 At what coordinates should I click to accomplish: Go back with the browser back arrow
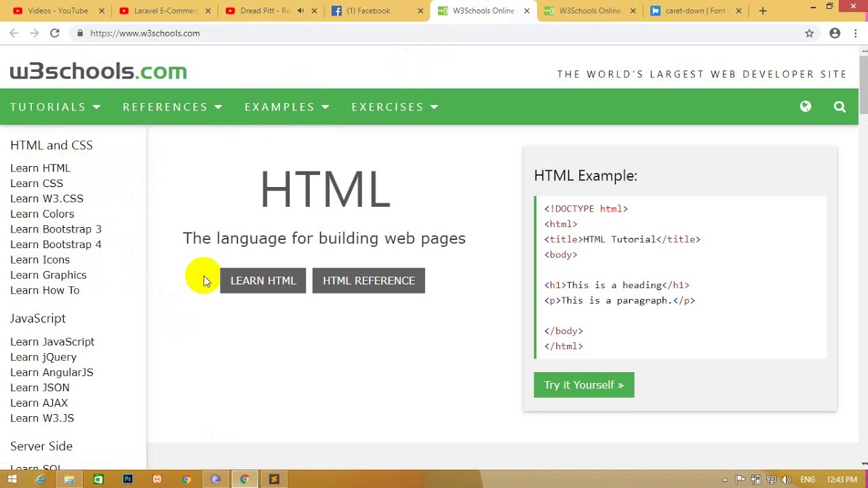click(14, 33)
